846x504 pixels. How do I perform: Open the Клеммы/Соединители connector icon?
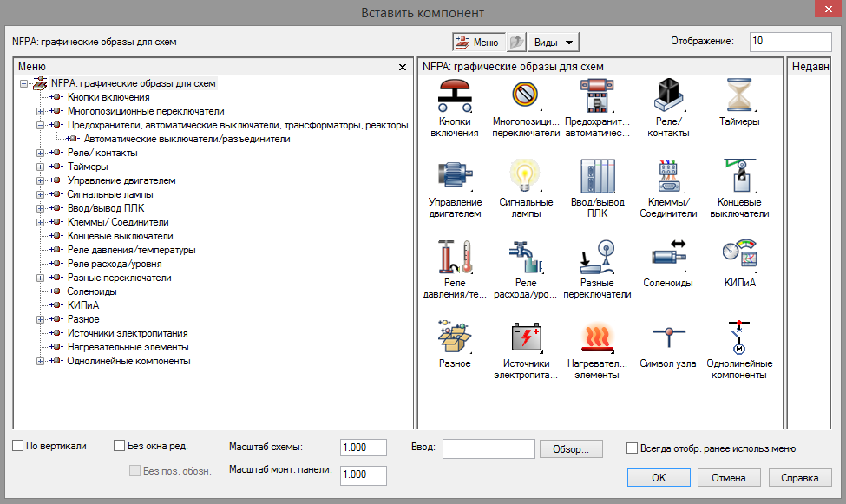(668, 176)
